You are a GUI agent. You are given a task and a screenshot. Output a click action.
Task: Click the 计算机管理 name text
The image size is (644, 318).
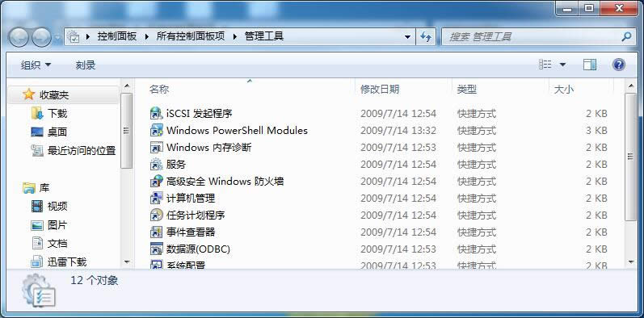191,199
